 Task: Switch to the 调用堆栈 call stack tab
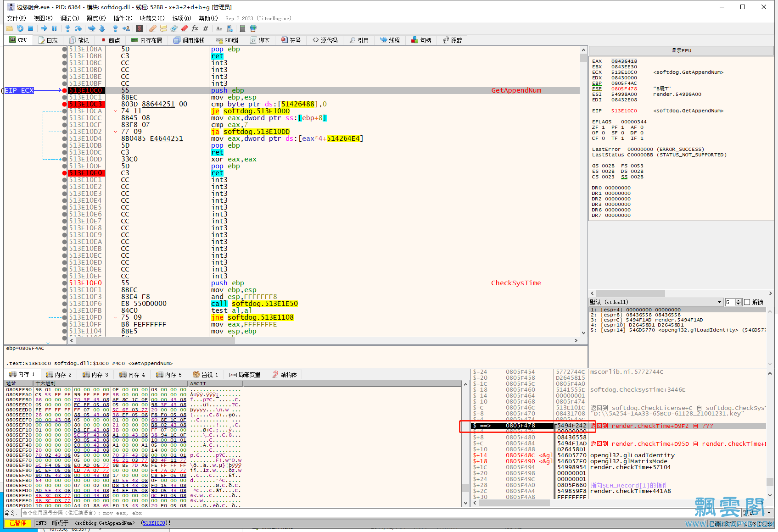coord(189,40)
